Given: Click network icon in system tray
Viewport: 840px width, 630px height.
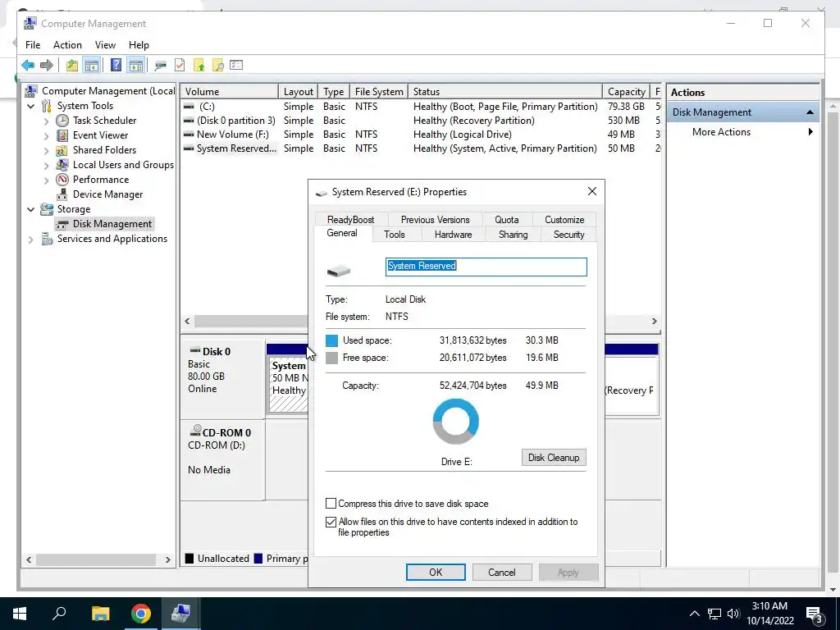Looking at the screenshot, I should (714, 614).
